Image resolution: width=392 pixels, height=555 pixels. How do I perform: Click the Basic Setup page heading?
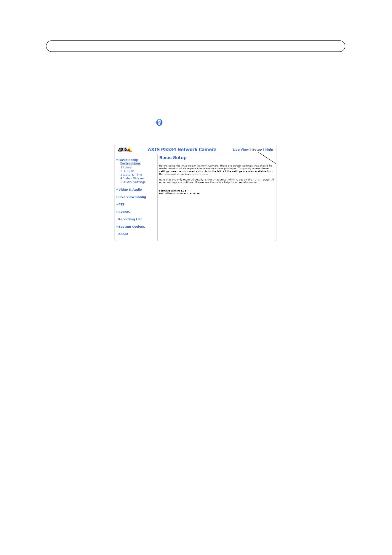click(x=173, y=158)
